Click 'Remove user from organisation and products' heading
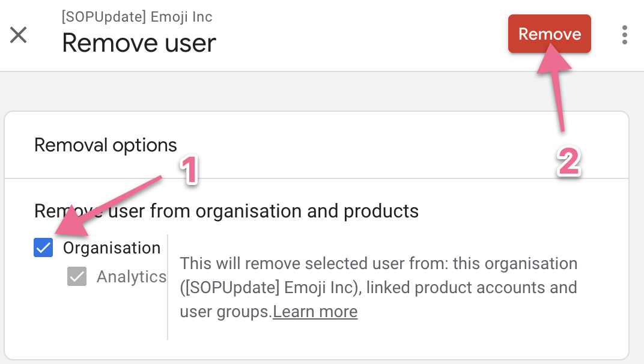Viewport: 644px width, 364px height. coord(226,211)
